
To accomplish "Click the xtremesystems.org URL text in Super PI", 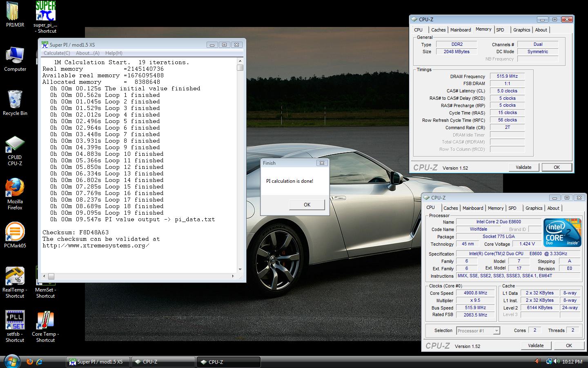I will (96, 245).
